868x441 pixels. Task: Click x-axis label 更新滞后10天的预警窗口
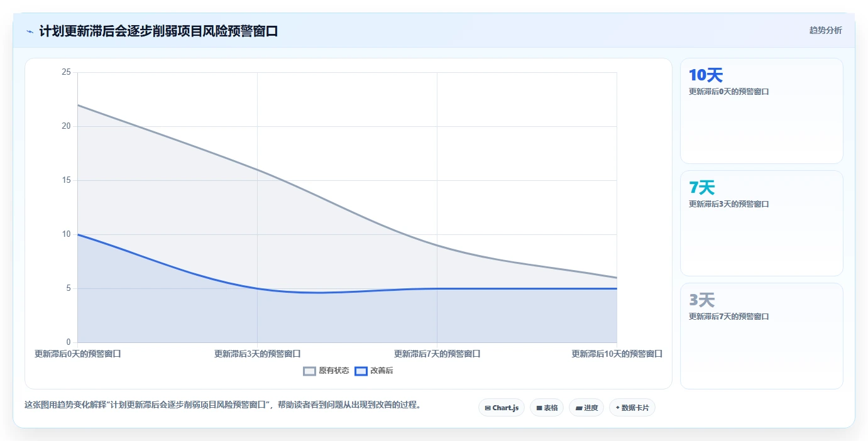pyautogui.click(x=617, y=354)
